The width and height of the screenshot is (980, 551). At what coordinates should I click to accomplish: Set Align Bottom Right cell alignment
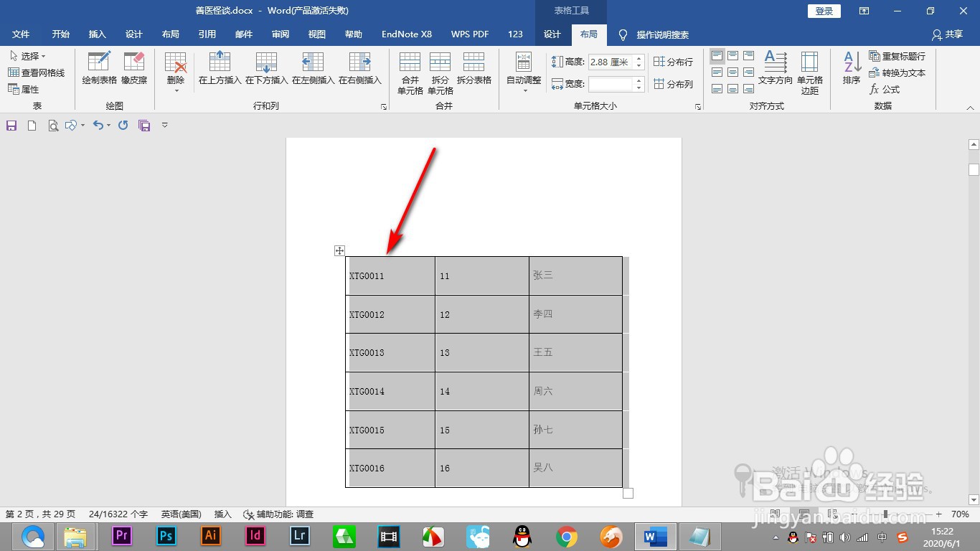pos(749,89)
